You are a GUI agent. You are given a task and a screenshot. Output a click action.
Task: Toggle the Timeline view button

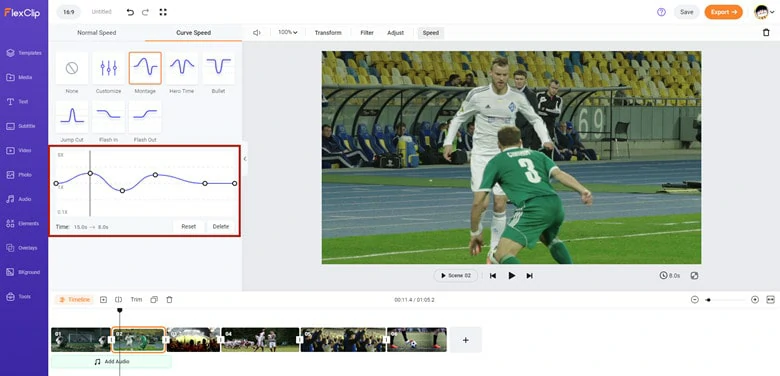(x=75, y=299)
